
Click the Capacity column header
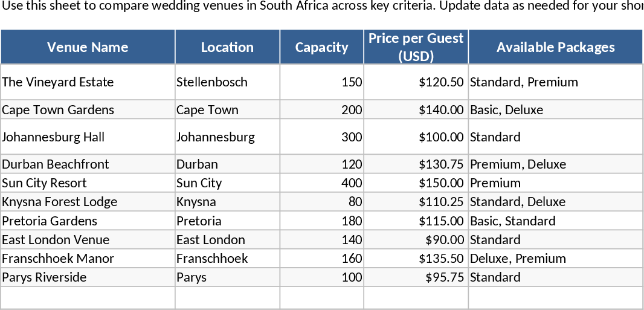click(x=321, y=47)
